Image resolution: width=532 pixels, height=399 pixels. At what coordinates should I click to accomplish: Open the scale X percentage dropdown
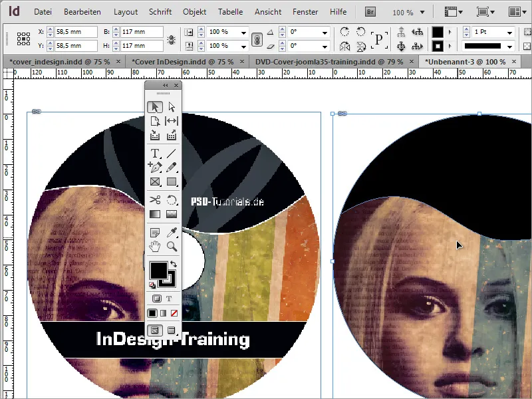pos(243,33)
